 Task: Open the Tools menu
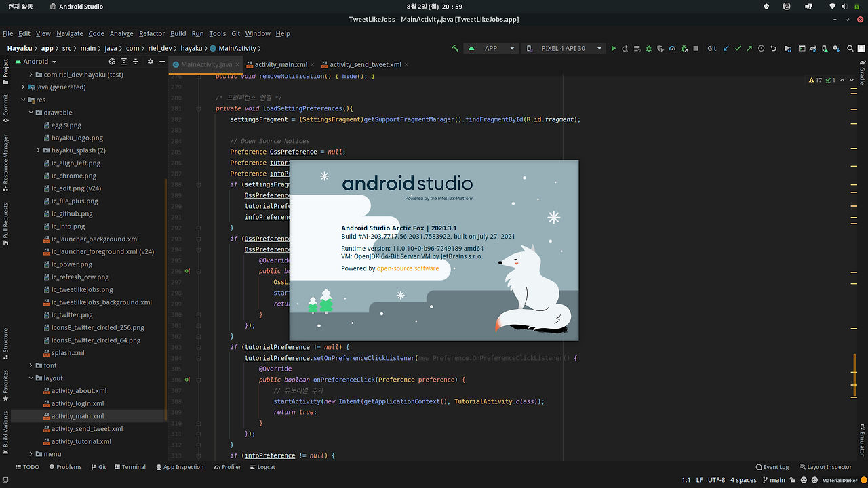click(217, 33)
